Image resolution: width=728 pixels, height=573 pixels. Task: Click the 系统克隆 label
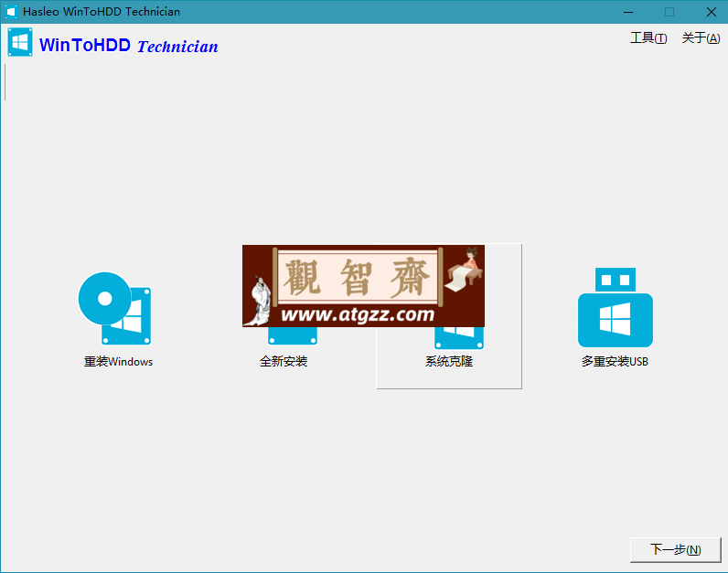(x=449, y=361)
